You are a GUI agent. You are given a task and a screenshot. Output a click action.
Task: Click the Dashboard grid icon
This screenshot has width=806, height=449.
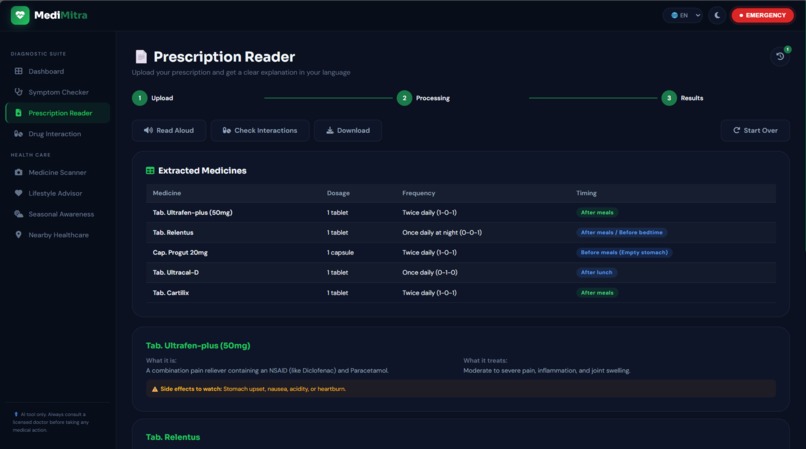pos(19,71)
